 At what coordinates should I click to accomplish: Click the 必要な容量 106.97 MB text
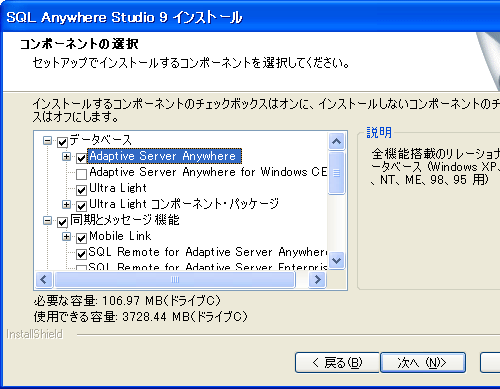[127, 301]
